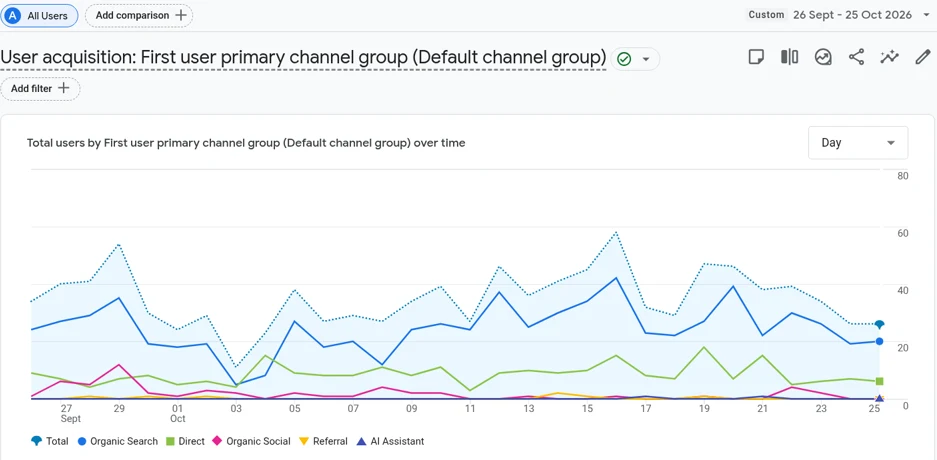937x460 pixels.
Task: Click the Direct green square end marker
Action: [879, 381]
